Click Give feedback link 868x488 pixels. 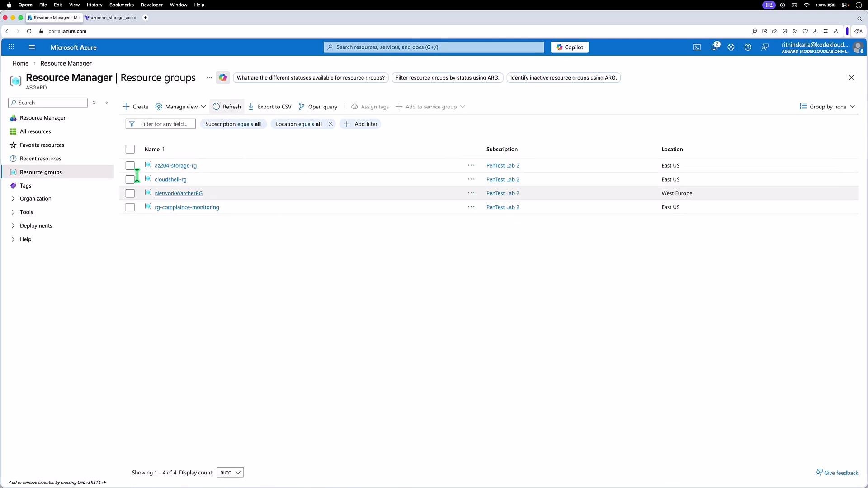point(837,473)
